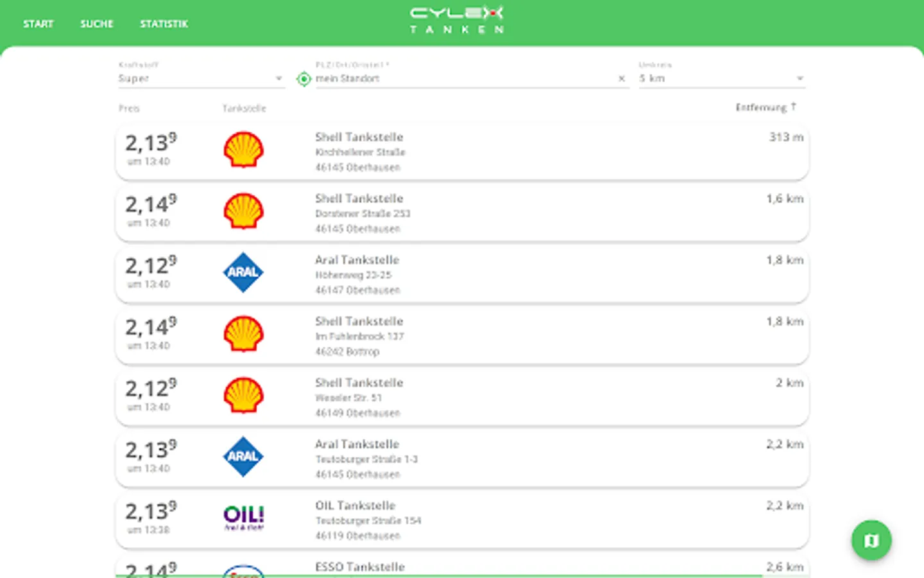Open Shell Tankstelle at Weseler Str. 51
Image resolution: width=924 pixels, height=578 pixels.
point(359,383)
